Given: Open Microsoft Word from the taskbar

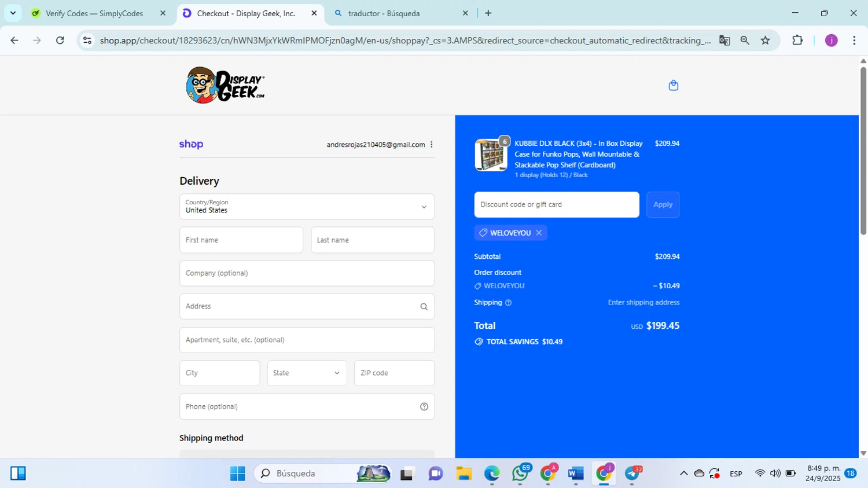Looking at the screenshot, I should [x=576, y=474].
